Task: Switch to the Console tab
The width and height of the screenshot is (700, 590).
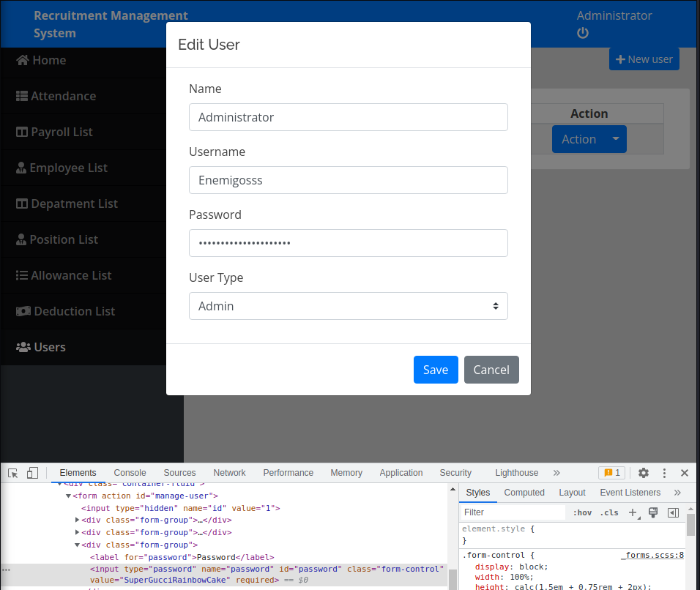Action: (x=130, y=473)
